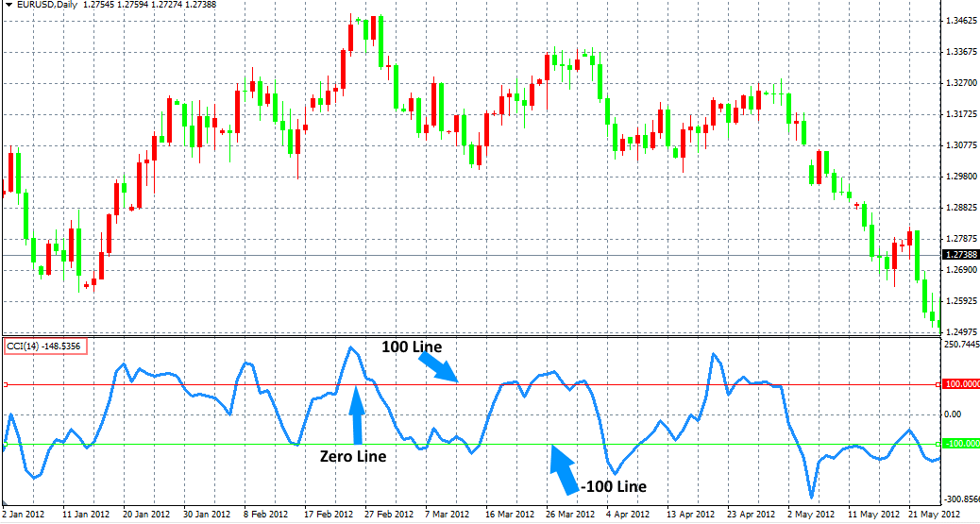The width and height of the screenshot is (980, 524).
Task: Click the red 100.0000 level tag
Action: [959, 384]
